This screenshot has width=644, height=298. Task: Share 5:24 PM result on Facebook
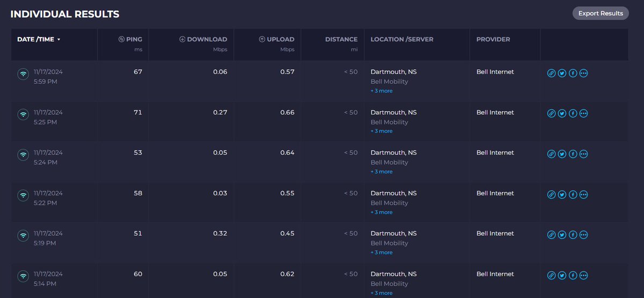point(573,154)
